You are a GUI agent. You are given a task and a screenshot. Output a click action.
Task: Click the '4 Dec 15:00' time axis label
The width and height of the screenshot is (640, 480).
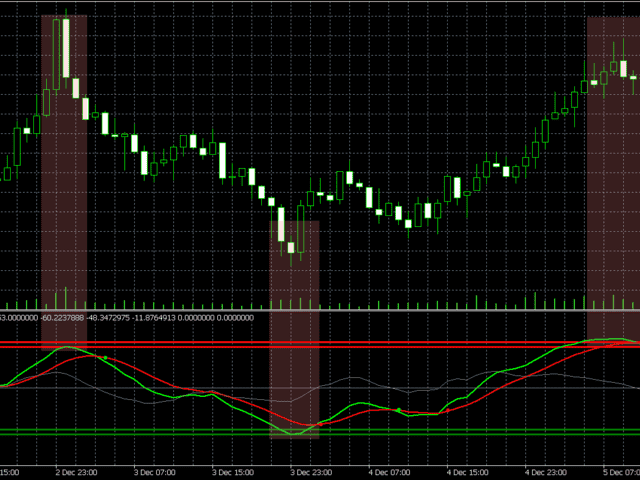coord(468,472)
